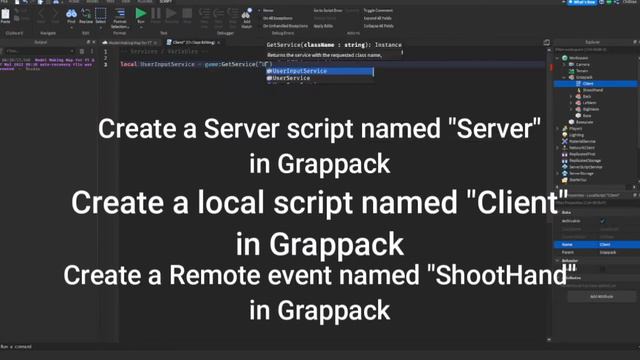Expand the Players service node

[x=558, y=128]
